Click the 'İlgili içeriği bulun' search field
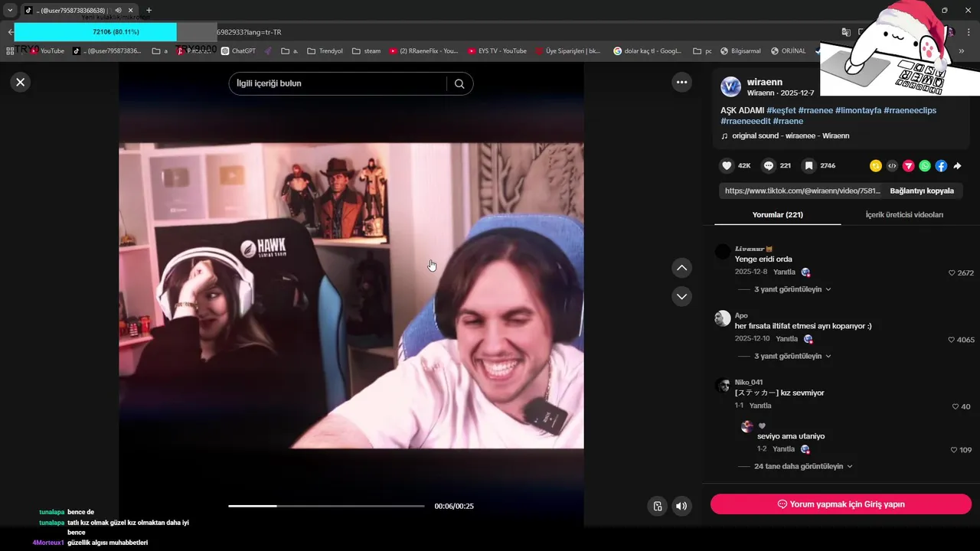The width and height of the screenshot is (980, 551). pyautogui.click(x=338, y=83)
